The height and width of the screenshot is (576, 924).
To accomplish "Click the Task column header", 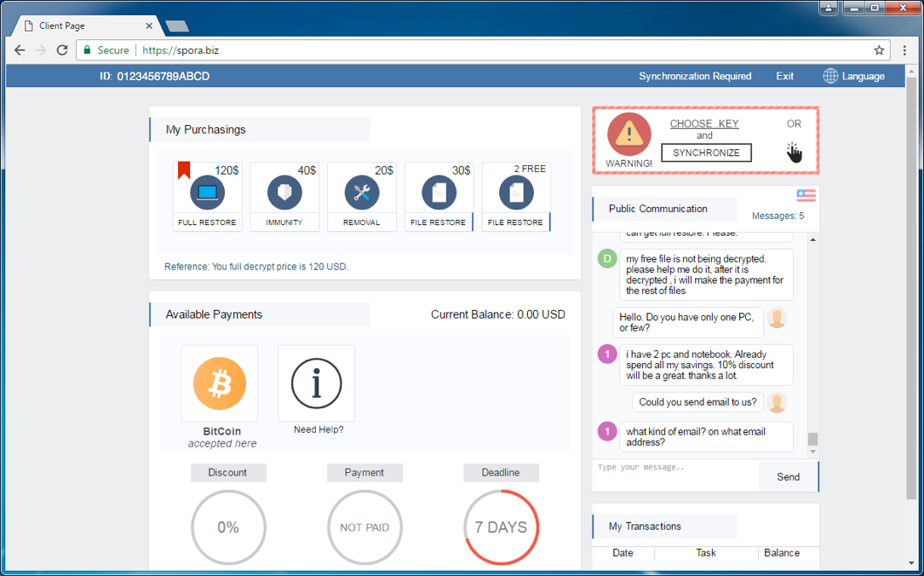I will 706,553.
